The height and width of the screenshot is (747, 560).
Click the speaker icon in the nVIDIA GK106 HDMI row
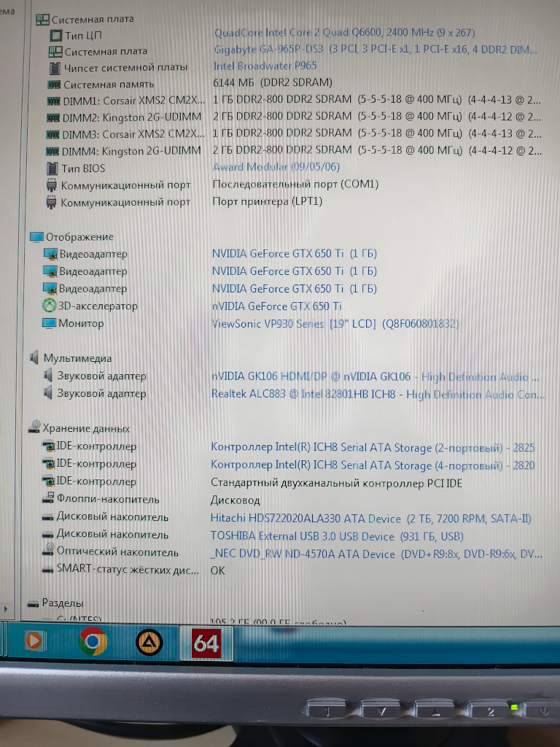click(48, 376)
